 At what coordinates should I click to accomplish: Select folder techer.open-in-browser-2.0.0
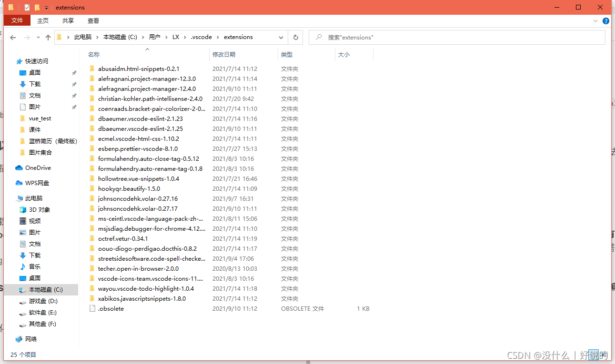(138, 269)
